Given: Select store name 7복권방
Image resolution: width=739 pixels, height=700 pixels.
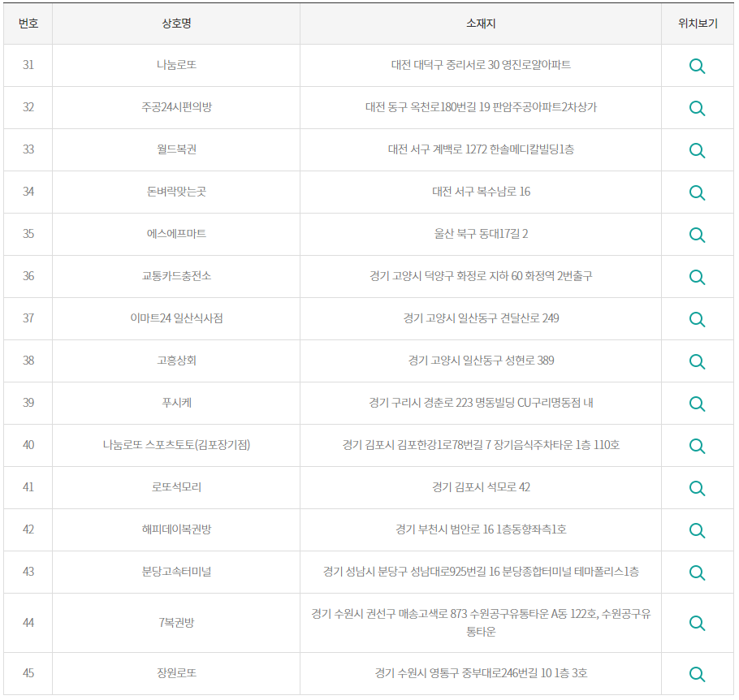Looking at the screenshot, I should pyautogui.click(x=176, y=623).
